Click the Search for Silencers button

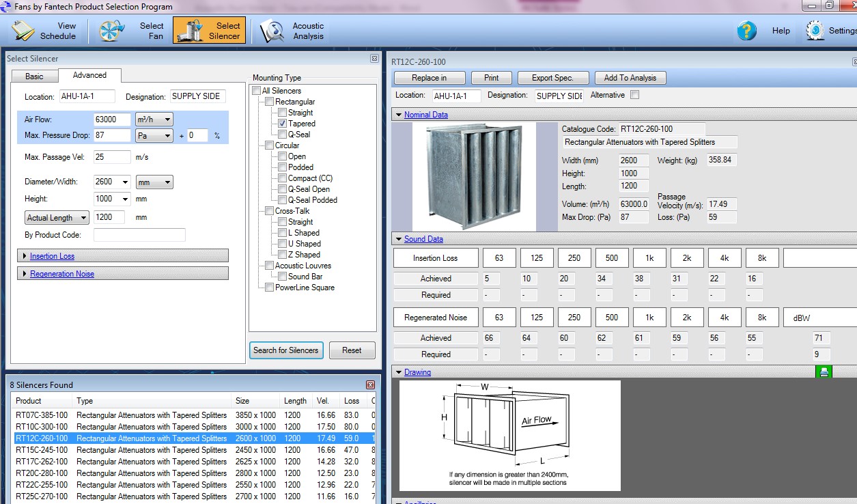click(x=285, y=350)
